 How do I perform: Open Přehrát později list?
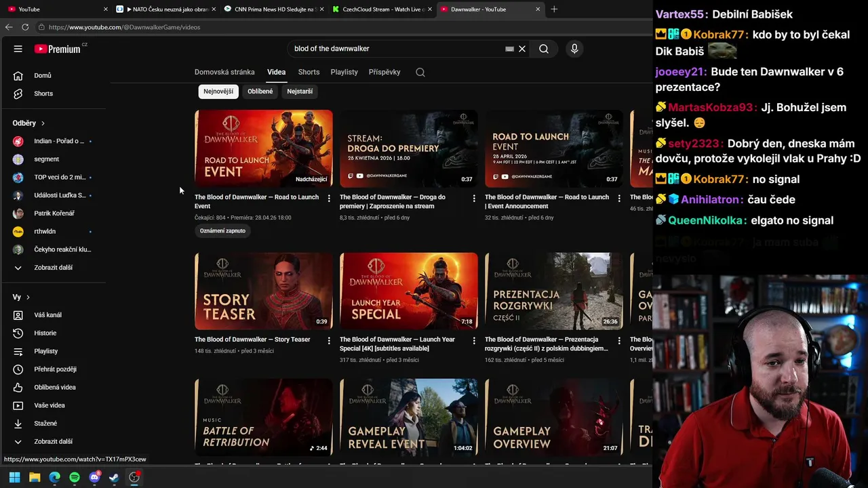(55, 369)
